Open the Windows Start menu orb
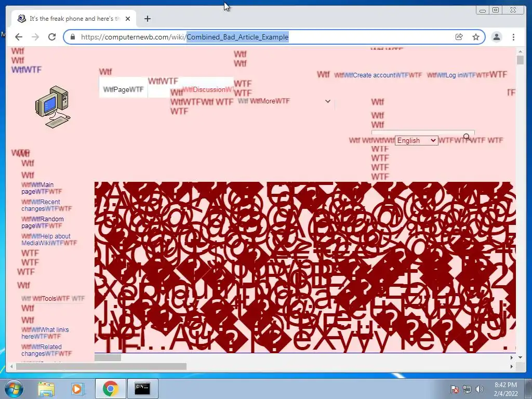Viewport: 532px width, 399px height. (x=14, y=389)
